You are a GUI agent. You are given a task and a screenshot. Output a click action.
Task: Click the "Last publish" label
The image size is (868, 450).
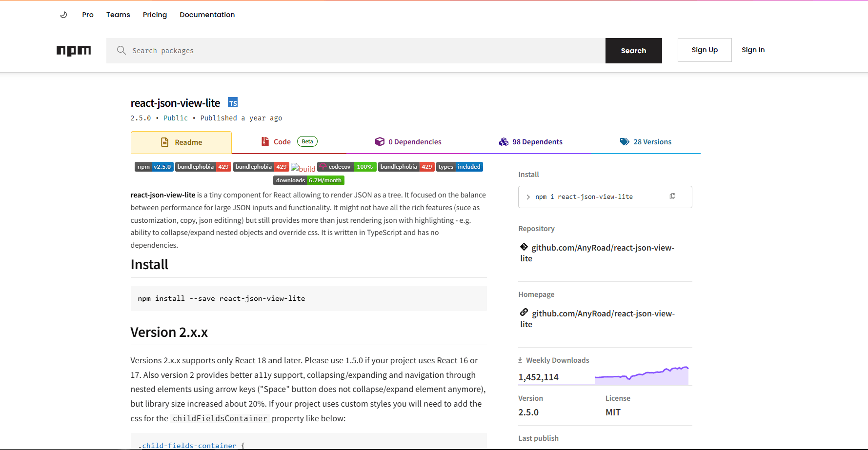tap(538, 438)
